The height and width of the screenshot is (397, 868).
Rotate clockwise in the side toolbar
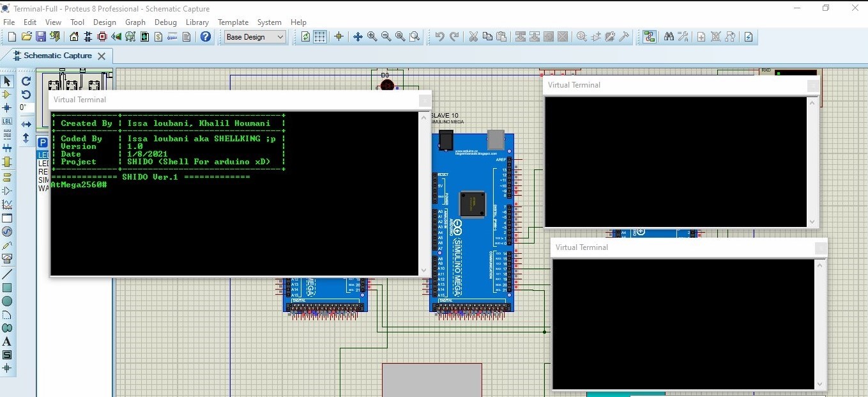tap(26, 81)
